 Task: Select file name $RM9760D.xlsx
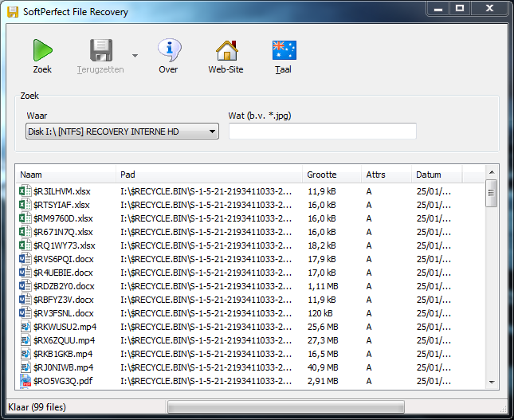pos(63,218)
